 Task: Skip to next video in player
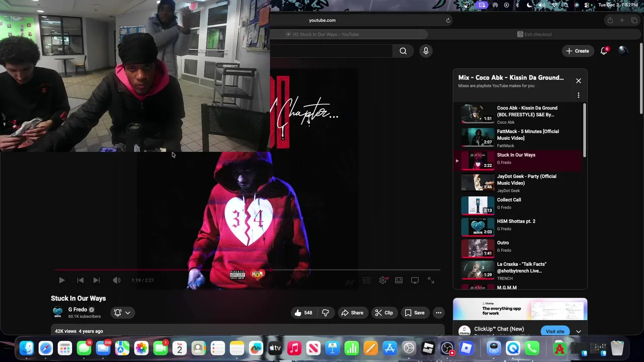[97, 280]
